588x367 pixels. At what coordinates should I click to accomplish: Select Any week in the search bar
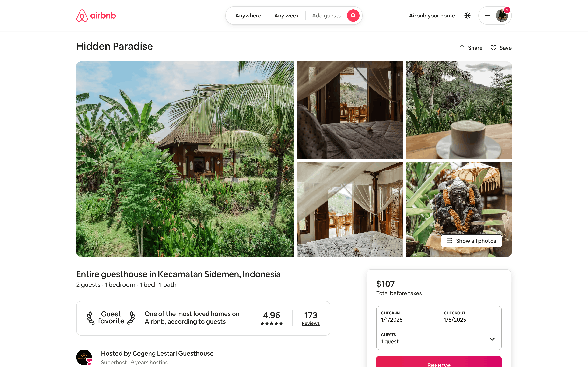coord(286,16)
